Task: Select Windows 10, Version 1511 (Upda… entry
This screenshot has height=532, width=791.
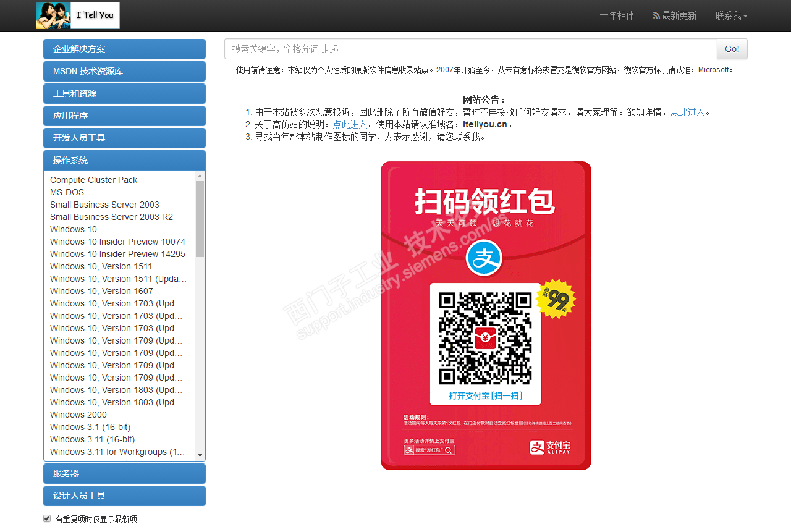Action: pyautogui.click(x=118, y=279)
